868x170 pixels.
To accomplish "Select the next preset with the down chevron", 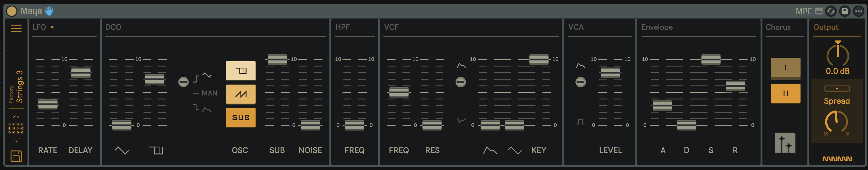I will 16,140.
